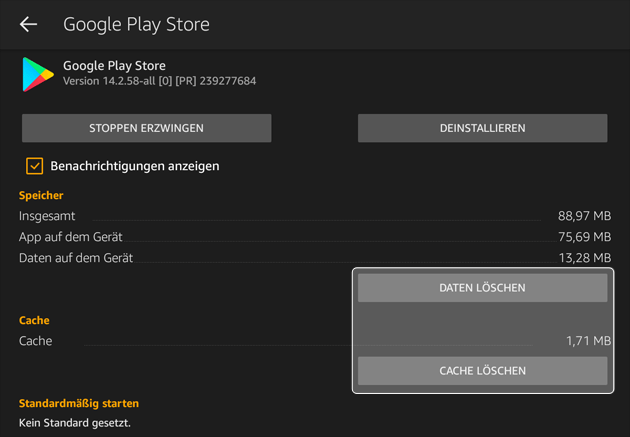The image size is (630, 437).
Task: Tap the DEINSTALLIEREN button
Action: click(483, 128)
